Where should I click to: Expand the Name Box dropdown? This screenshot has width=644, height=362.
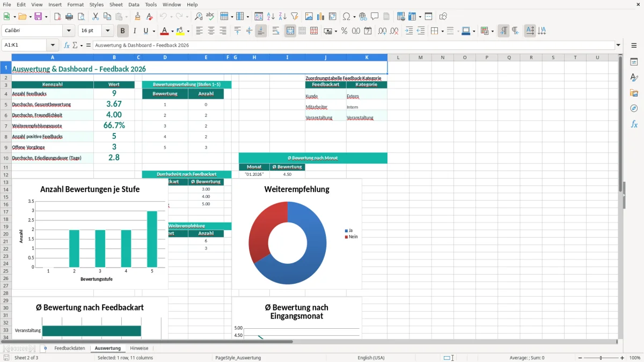pos(53,45)
